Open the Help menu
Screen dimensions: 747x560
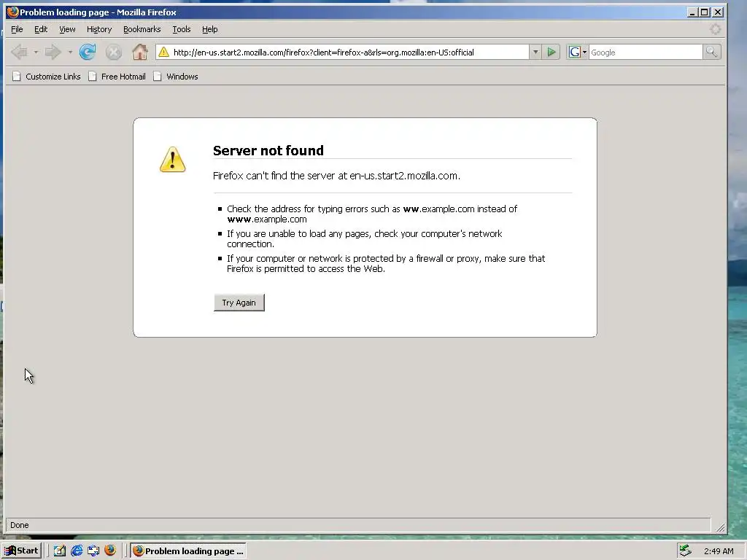pyautogui.click(x=209, y=29)
